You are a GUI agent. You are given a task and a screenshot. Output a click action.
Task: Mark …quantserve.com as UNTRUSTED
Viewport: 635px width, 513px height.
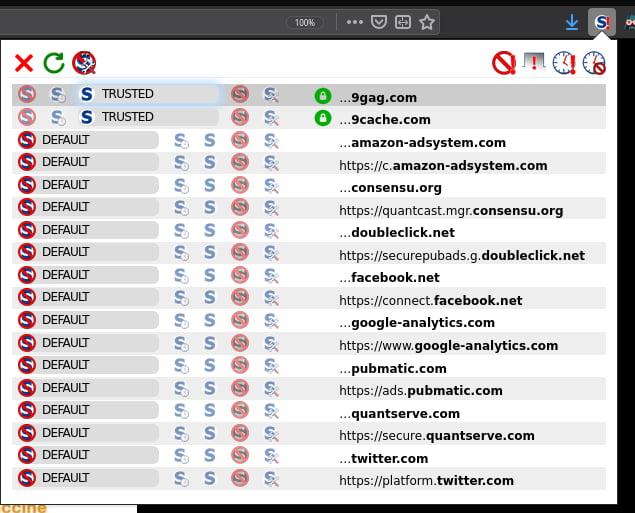pos(240,410)
